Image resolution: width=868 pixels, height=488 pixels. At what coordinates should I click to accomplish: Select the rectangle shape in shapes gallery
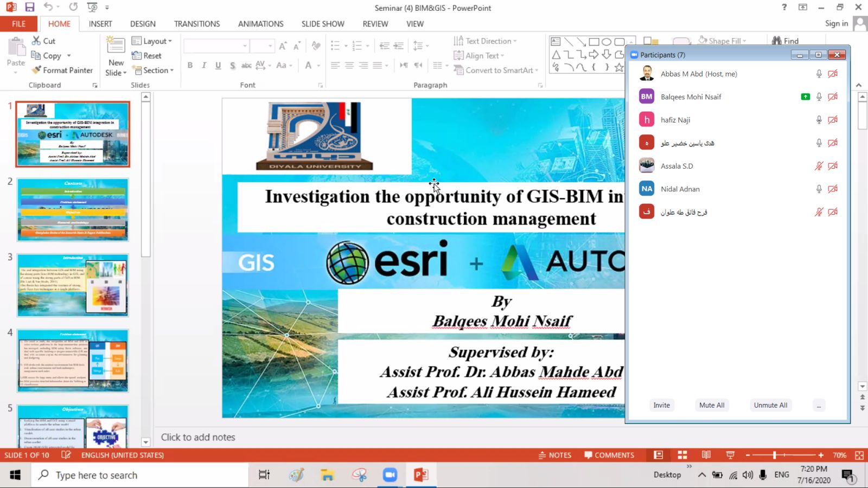tap(594, 42)
